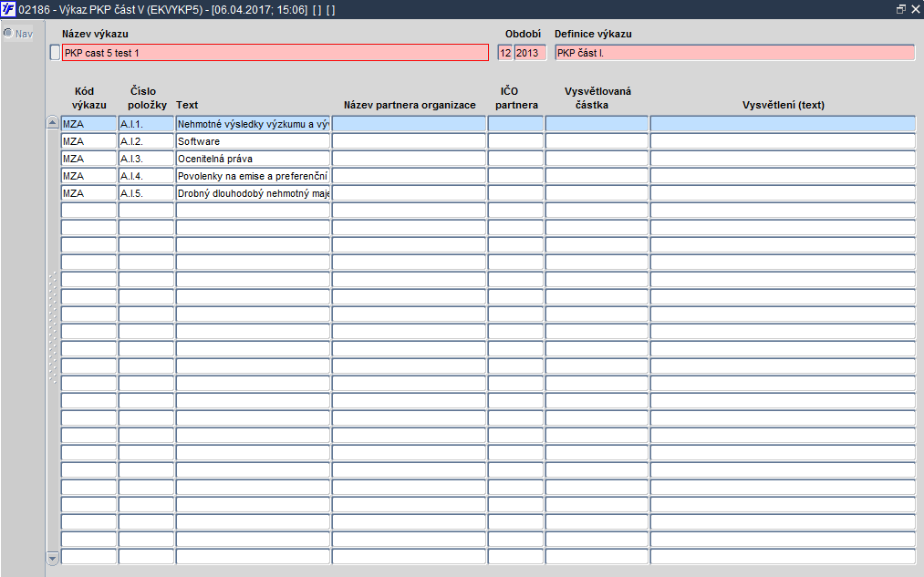This screenshot has width=924, height=577.
Task: Click the application icon in title bar
Action: [x=8, y=9]
